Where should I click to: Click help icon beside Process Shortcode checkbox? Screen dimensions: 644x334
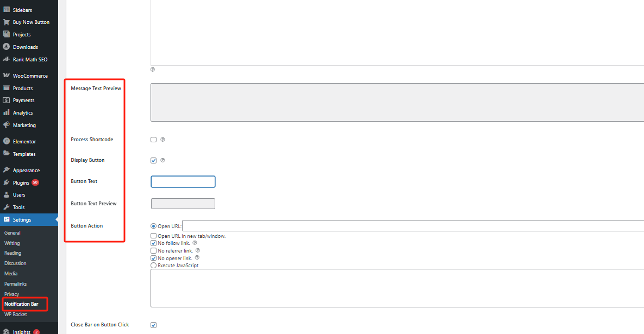(162, 140)
